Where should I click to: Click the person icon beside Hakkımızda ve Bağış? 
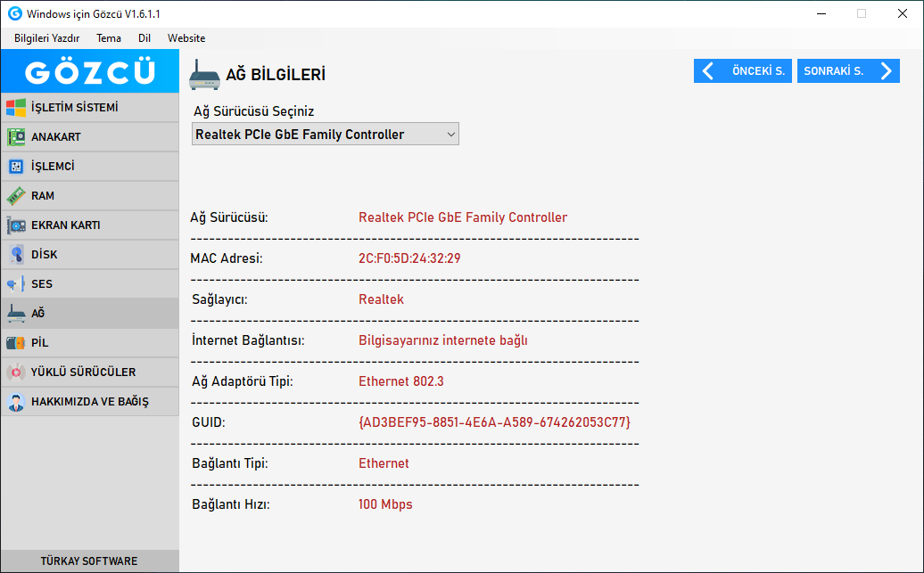tap(16, 402)
